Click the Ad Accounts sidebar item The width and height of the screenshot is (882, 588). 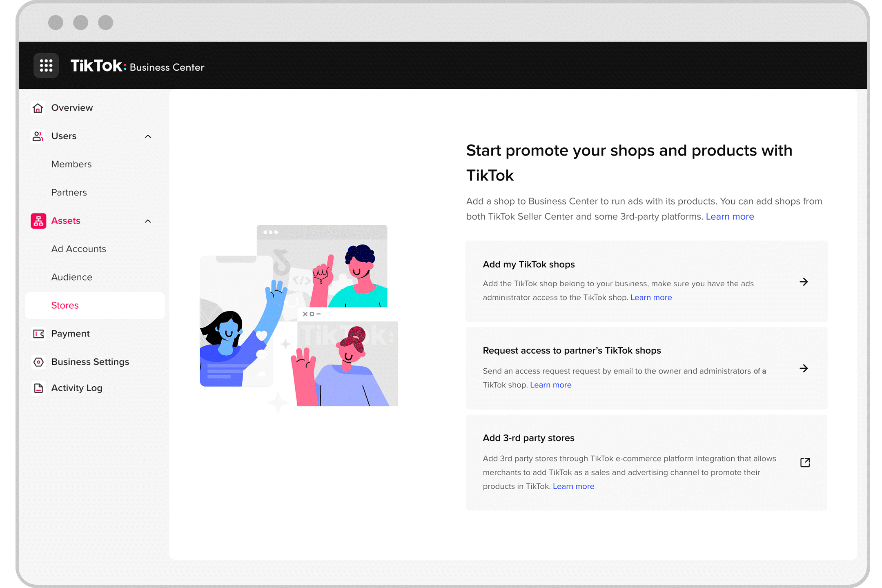[x=79, y=249]
